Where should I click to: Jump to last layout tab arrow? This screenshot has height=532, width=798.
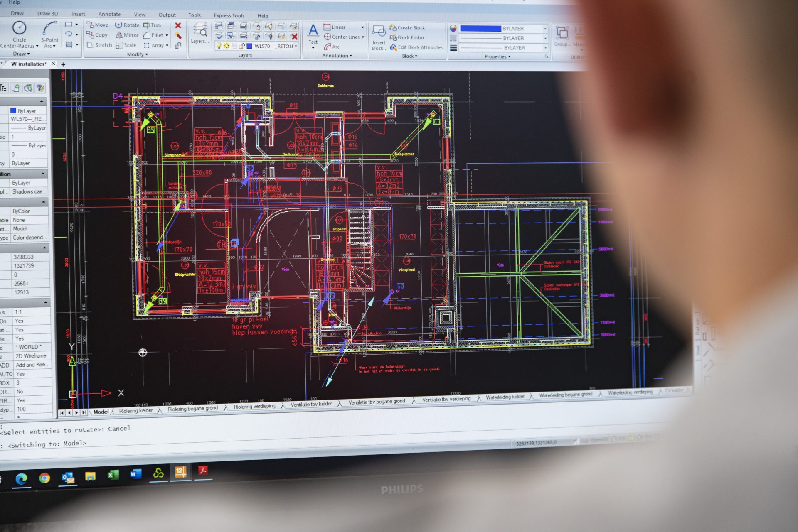coord(84,412)
